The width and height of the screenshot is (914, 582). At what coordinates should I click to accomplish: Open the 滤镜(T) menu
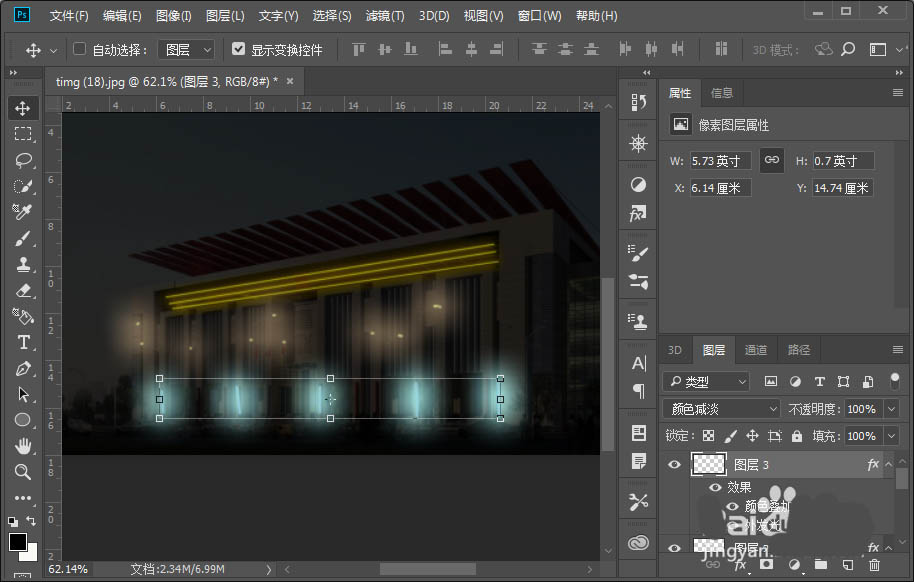(385, 16)
